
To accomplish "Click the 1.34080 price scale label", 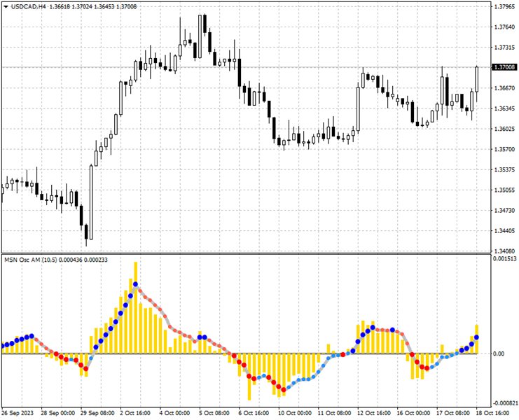I will pyautogui.click(x=504, y=251).
